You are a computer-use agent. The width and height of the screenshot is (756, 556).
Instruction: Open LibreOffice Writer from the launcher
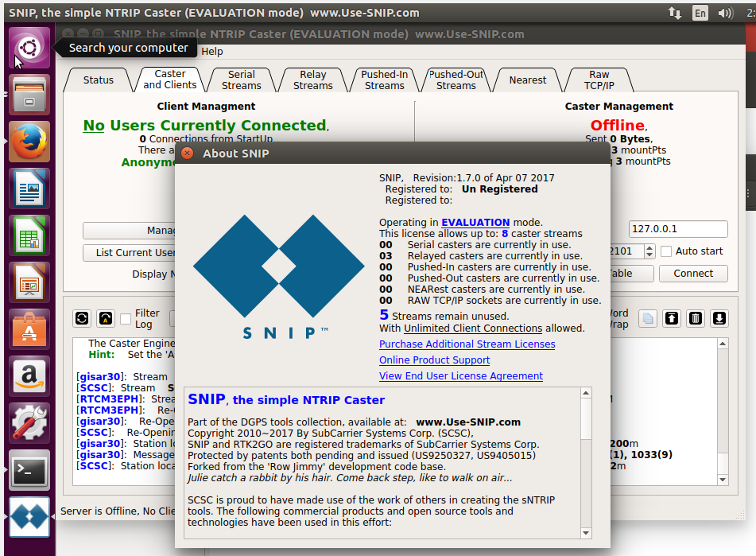tap(29, 189)
